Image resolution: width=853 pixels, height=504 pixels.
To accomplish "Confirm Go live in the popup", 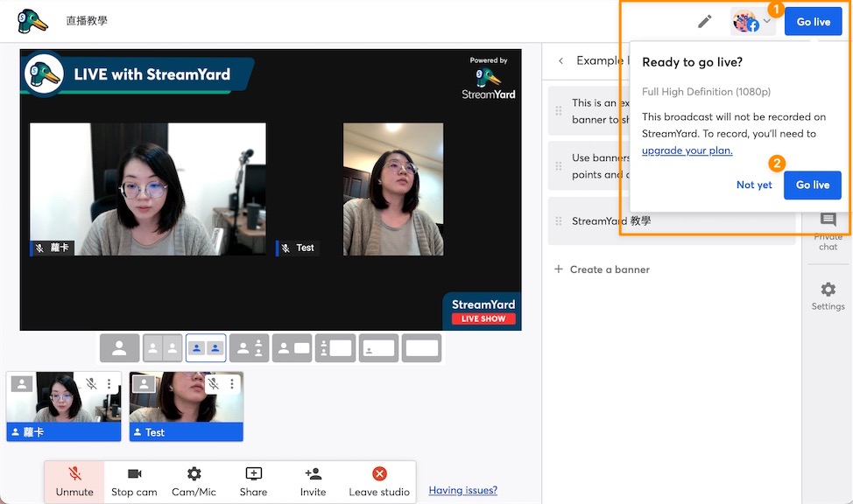I will coord(812,185).
